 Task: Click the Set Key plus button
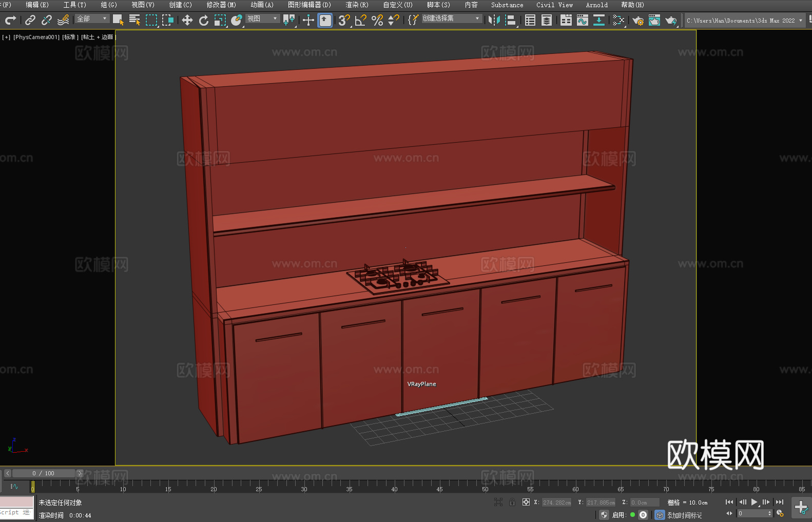point(801,508)
